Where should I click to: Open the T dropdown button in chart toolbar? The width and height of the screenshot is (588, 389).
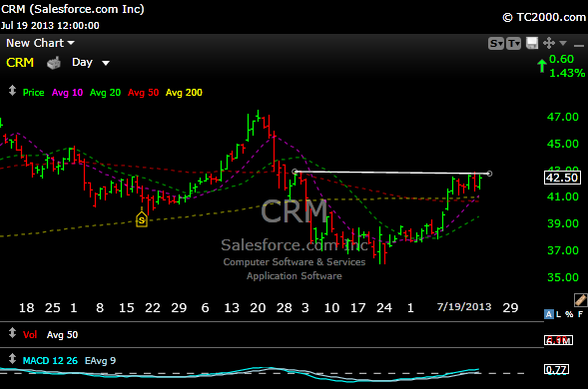[x=514, y=44]
